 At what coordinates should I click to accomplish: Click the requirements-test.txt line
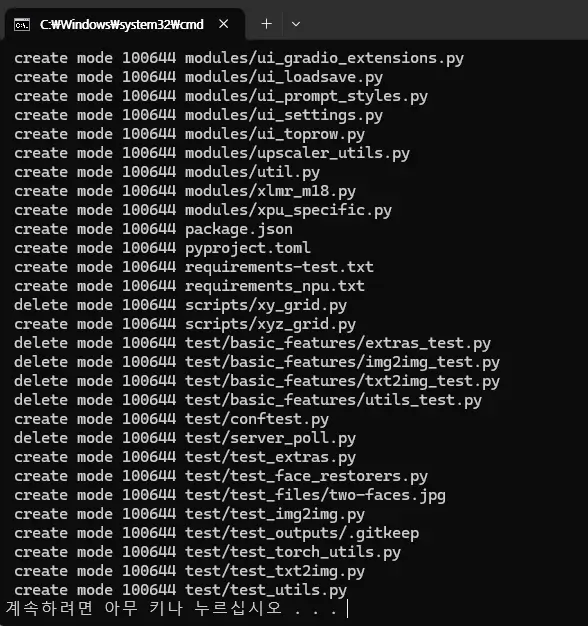(194, 267)
